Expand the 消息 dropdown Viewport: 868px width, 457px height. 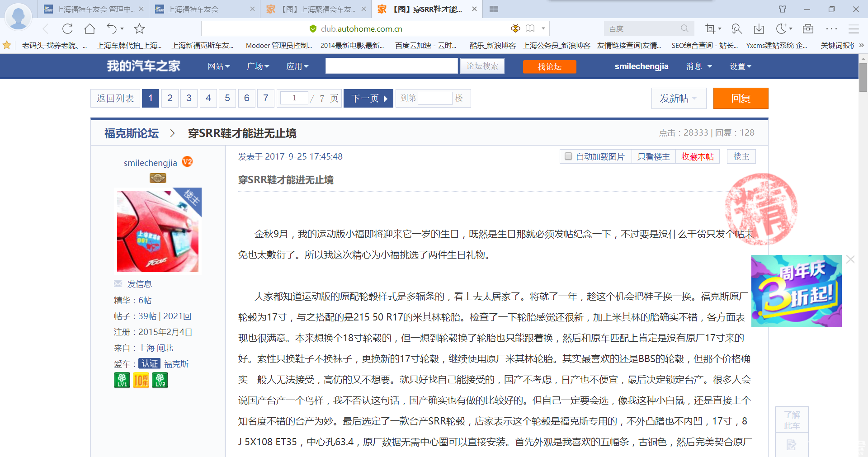pos(699,66)
